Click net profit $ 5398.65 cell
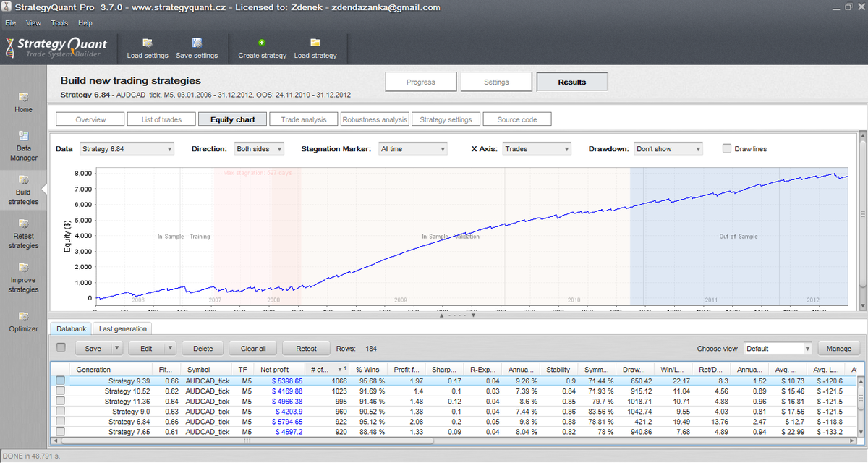Image resolution: width=868 pixels, height=463 pixels. pos(287,381)
